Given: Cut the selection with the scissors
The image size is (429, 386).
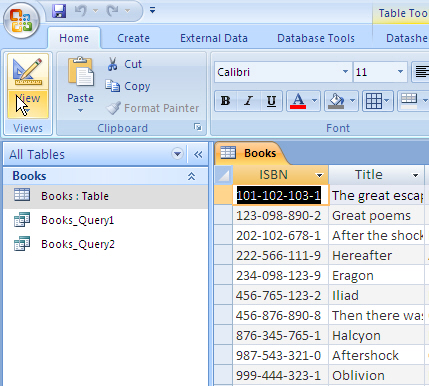Looking at the screenshot, I should coord(124,64).
